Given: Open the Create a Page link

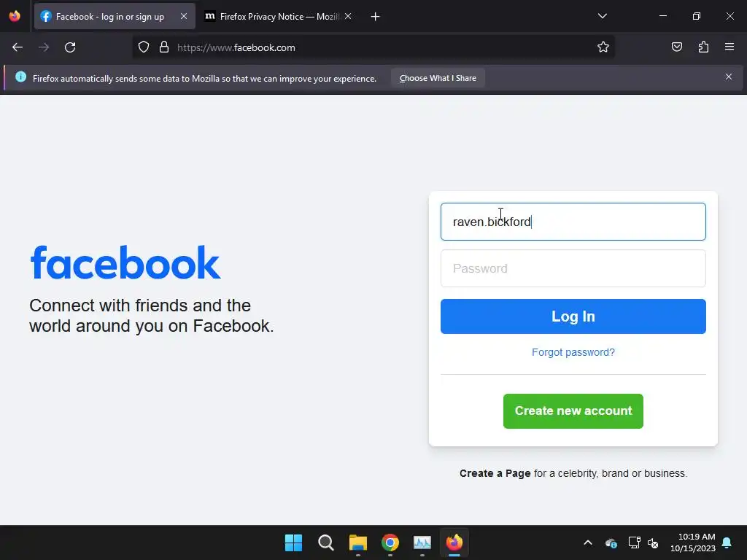Looking at the screenshot, I should [x=495, y=473].
